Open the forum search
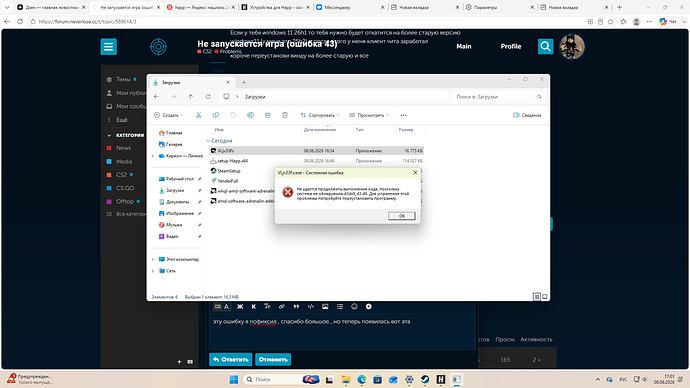The height and width of the screenshot is (388, 690). point(545,46)
